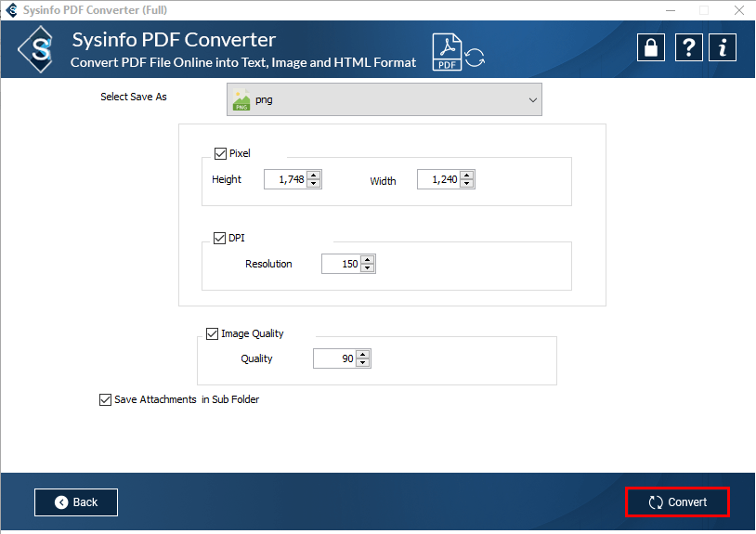Click the Select Save As label
756x534 pixels.
tap(134, 97)
